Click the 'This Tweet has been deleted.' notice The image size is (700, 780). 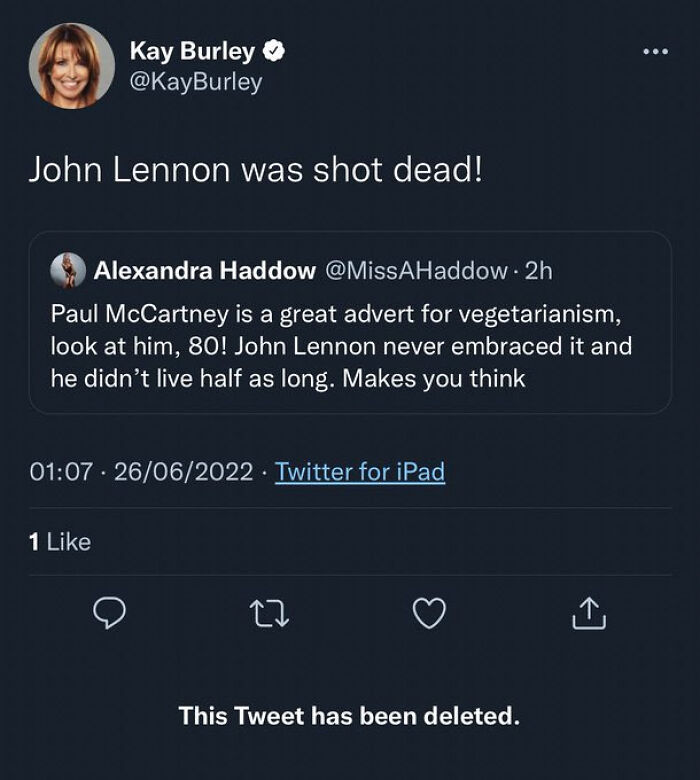coord(350,716)
